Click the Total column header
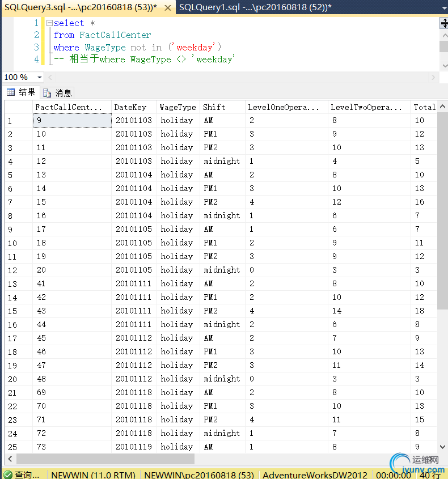This screenshot has width=448, height=479. (424, 107)
